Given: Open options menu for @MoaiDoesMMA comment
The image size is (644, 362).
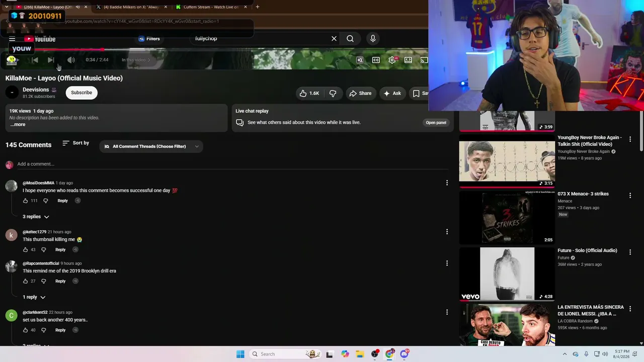Looking at the screenshot, I should click(447, 183).
